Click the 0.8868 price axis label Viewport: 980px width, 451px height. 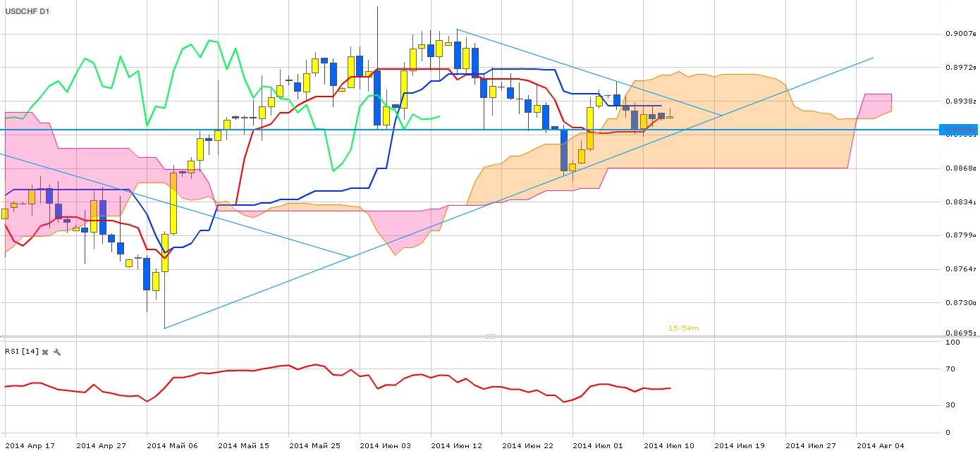(x=961, y=168)
